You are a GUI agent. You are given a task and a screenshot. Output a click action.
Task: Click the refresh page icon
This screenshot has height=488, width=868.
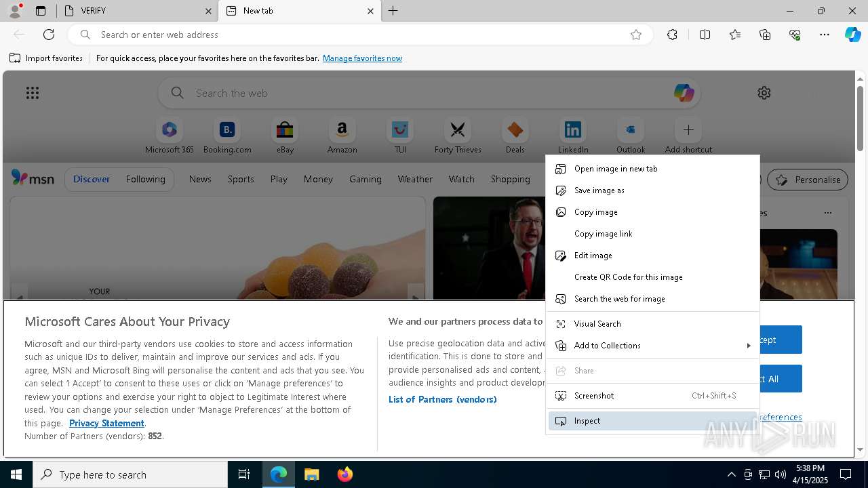(x=49, y=35)
